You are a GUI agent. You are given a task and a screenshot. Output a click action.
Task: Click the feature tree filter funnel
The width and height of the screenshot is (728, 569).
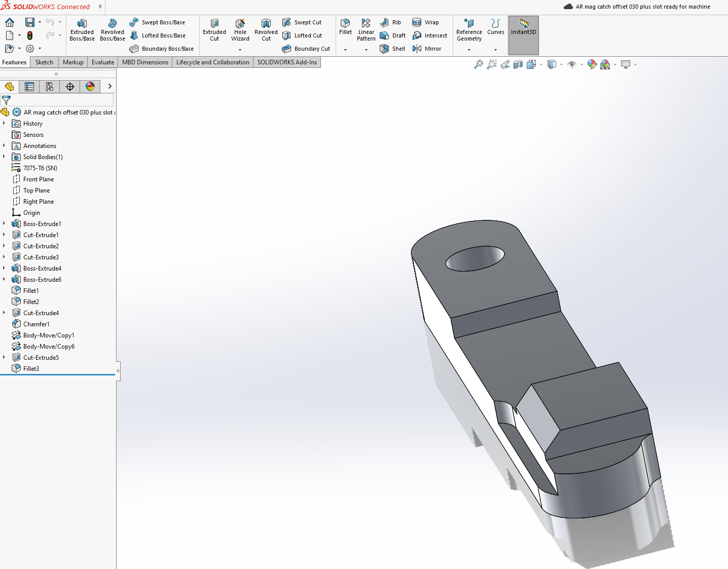(6, 100)
